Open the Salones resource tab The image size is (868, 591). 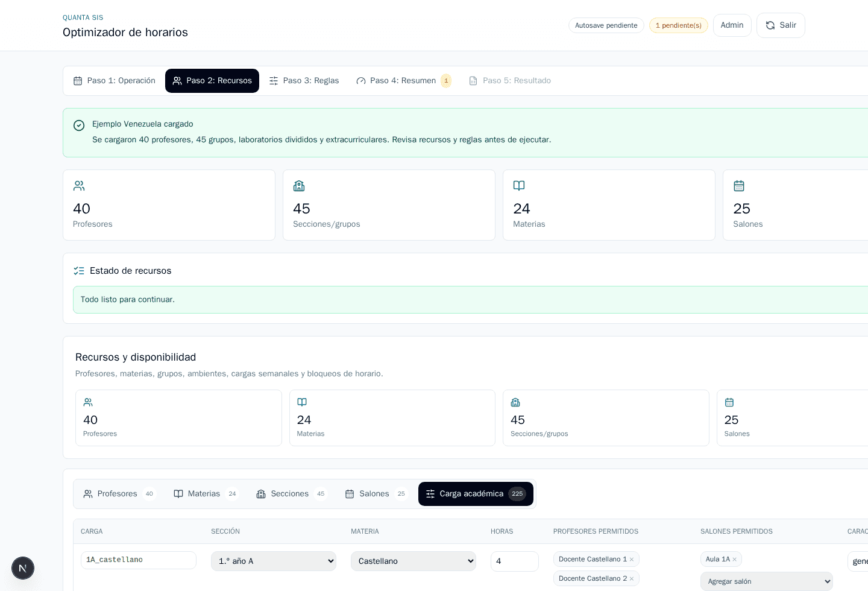coord(376,494)
